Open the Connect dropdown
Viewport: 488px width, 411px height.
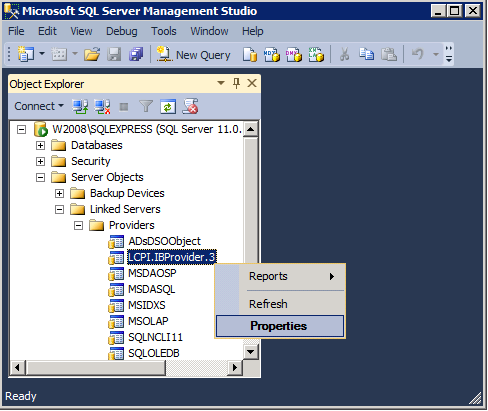[39, 106]
